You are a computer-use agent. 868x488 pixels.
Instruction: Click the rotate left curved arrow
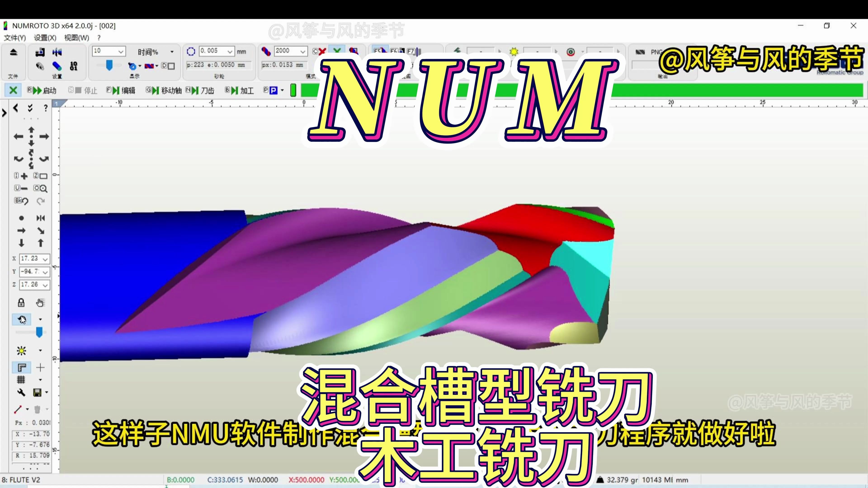[18, 159]
